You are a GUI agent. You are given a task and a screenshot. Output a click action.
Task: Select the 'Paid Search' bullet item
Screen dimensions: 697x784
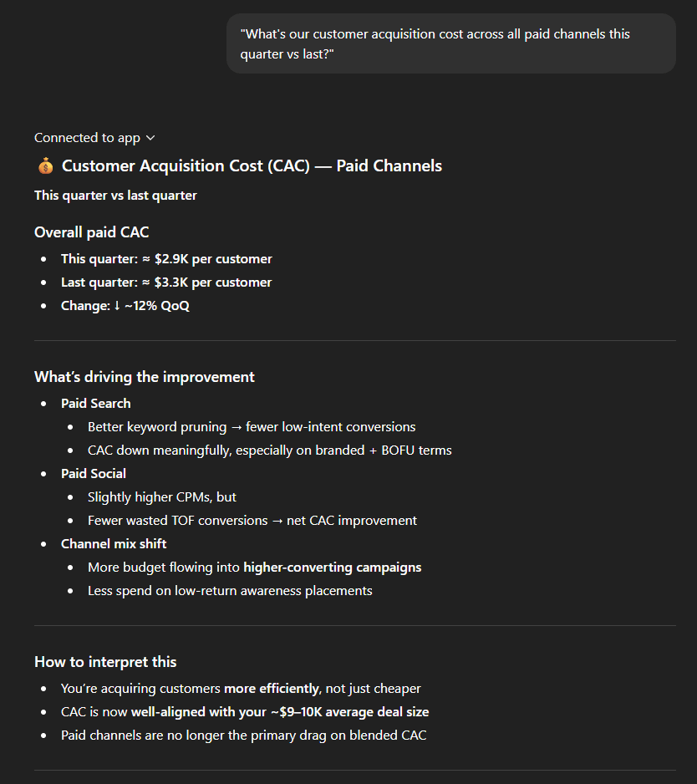click(x=95, y=403)
